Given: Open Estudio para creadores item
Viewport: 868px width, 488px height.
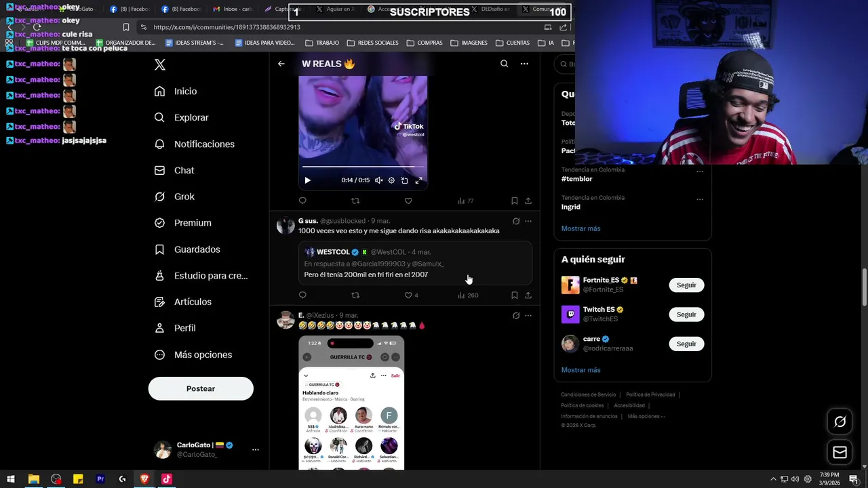Looking at the screenshot, I should click(201, 276).
